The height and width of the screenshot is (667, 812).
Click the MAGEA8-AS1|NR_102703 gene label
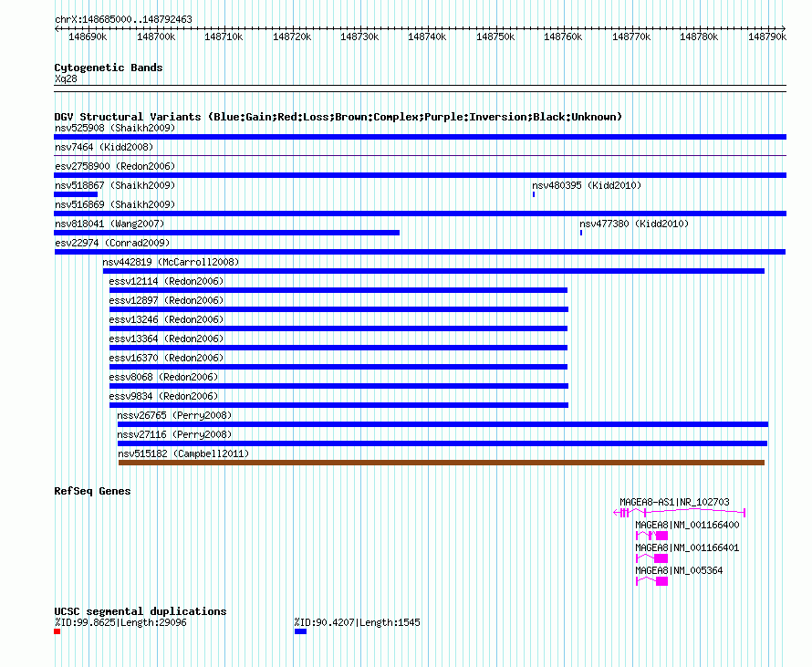tap(675, 502)
